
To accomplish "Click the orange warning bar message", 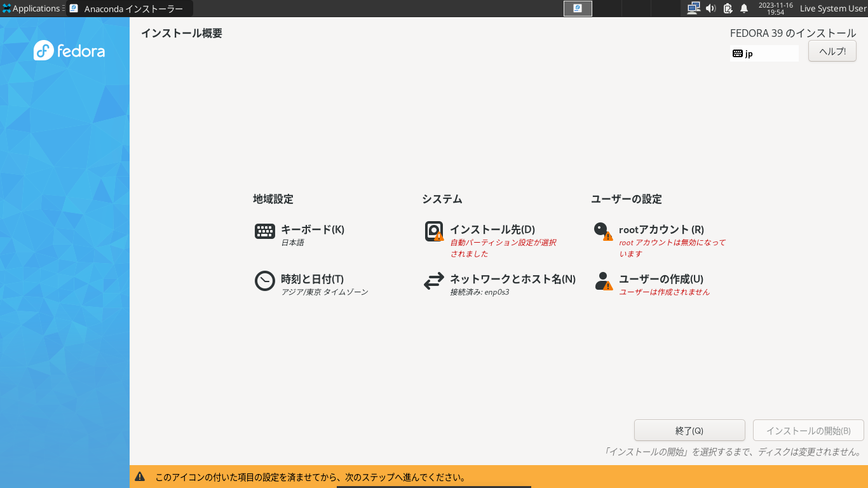I will [x=499, y=477].
